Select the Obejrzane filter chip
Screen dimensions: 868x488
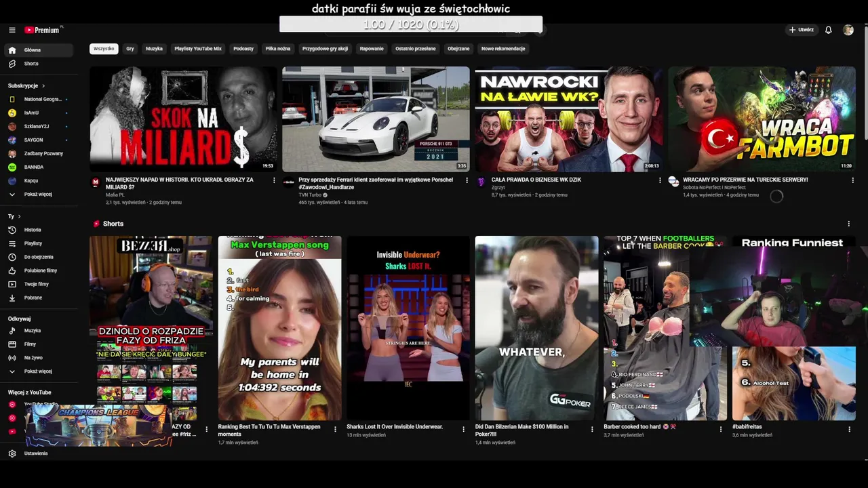458,49
